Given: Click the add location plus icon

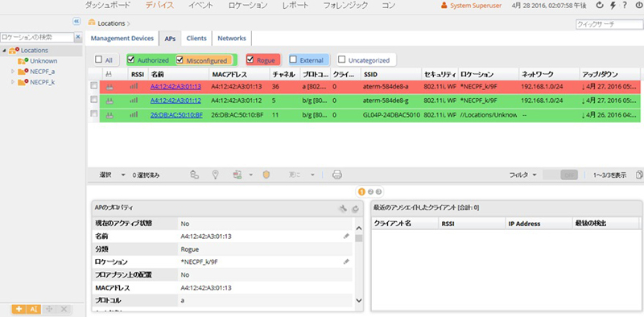Looking at the screenshot, I should 19,309.
